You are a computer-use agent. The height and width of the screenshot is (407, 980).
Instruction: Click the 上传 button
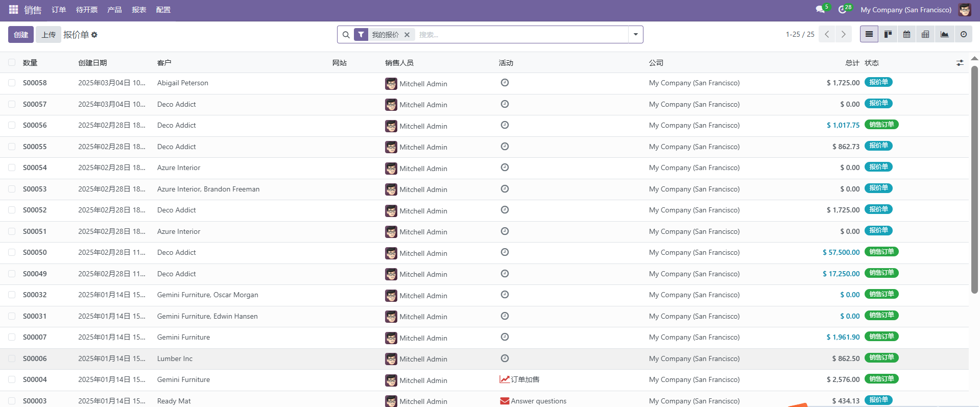(49, 35)
